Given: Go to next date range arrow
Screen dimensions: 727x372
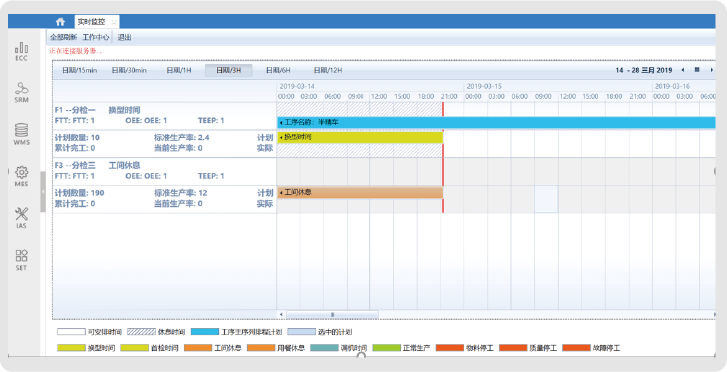Looking at the screenshot, I should [712, 70].
